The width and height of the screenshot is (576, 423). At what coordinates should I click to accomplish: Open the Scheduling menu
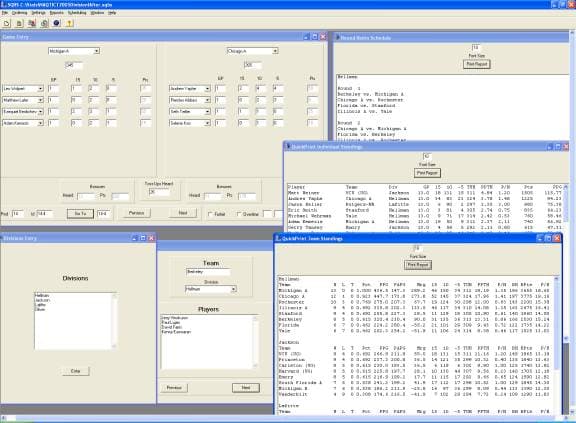click(x=77, y=13)
